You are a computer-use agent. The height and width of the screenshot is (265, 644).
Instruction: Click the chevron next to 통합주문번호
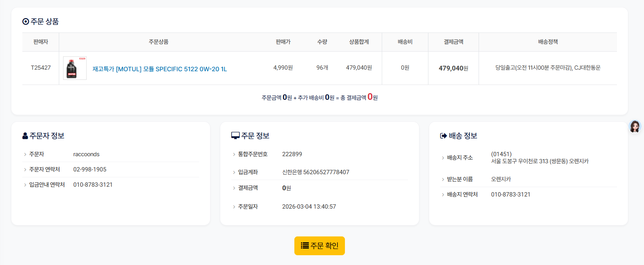(234, 154)
